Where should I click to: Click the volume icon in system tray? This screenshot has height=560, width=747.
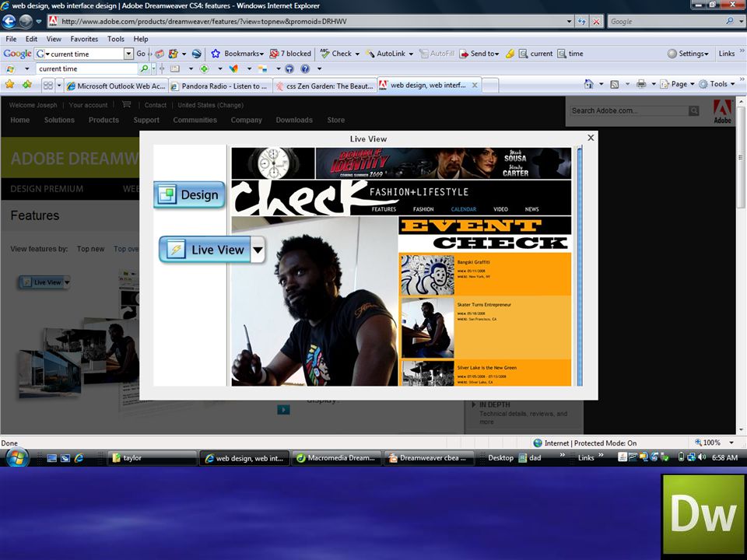[x=701, y=457]
